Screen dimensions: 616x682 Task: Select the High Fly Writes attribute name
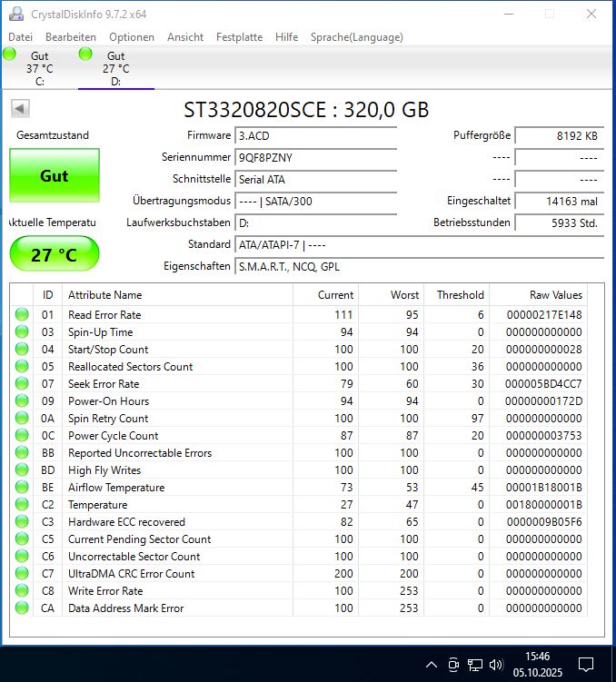coord(104,470)
